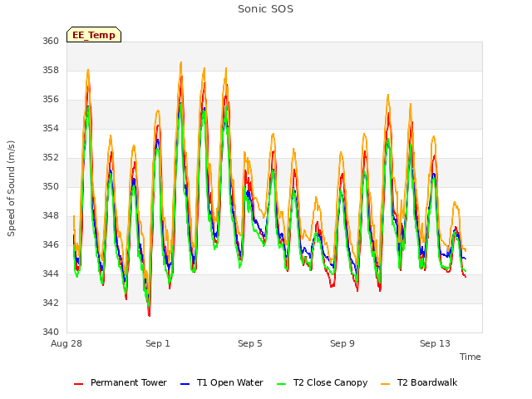Click the '356' y-axis tick label

pos(51,100)
